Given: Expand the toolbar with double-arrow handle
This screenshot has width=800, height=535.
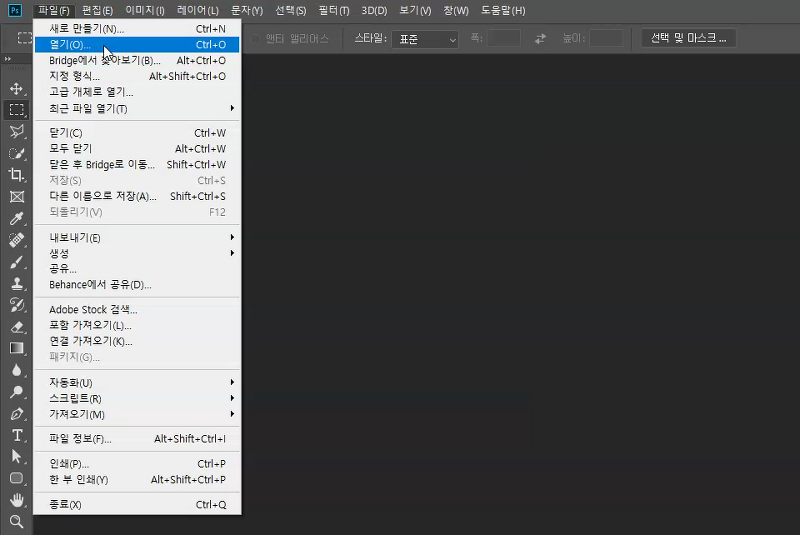Looking at the screenshot, I should click(8, 60).
